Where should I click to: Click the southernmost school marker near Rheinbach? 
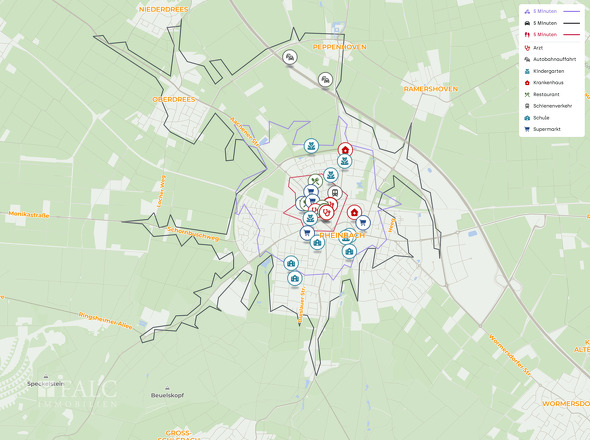click(295, 279)
